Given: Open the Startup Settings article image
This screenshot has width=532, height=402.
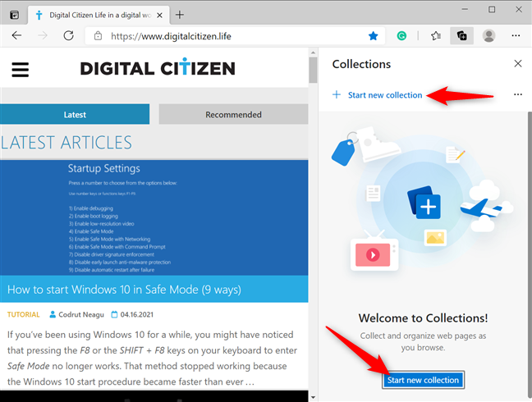Looking at the screenshot, I should point(154,217).
